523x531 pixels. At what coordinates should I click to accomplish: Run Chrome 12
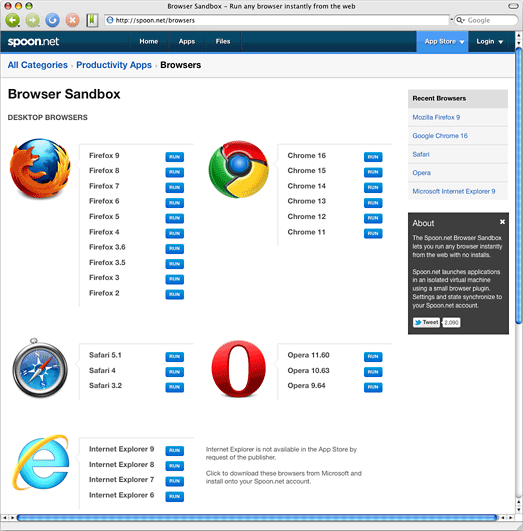pos(373,218)
